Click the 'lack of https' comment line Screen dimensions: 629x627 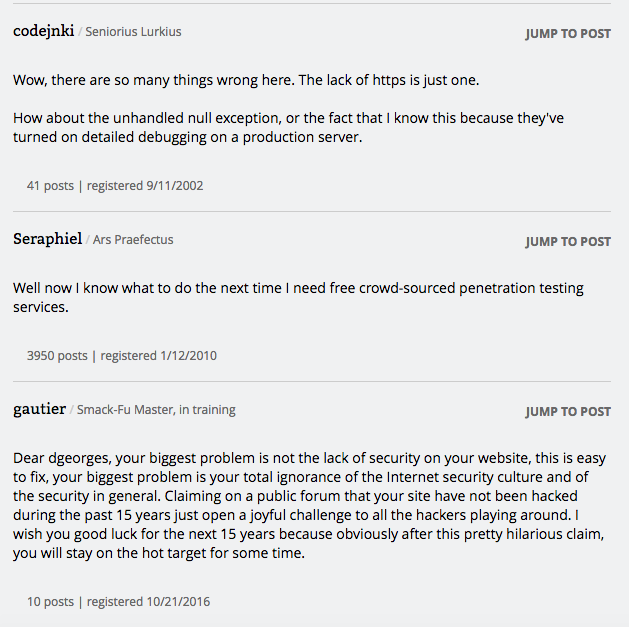pos(246,80)
